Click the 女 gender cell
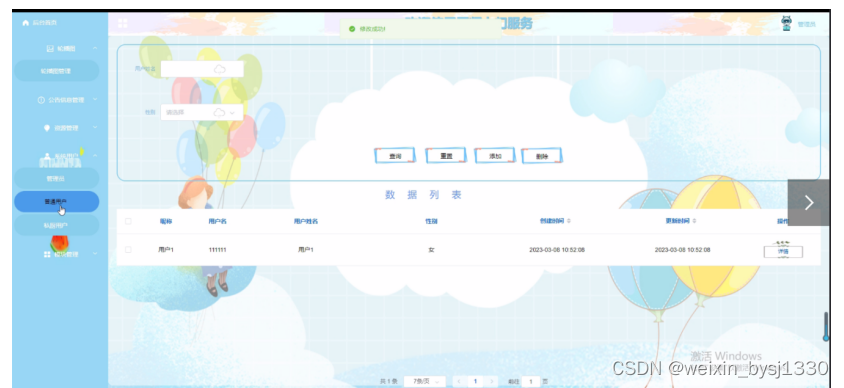Viewport: 844px width, 388px height. pyautogui.click(x=431, y=250)
